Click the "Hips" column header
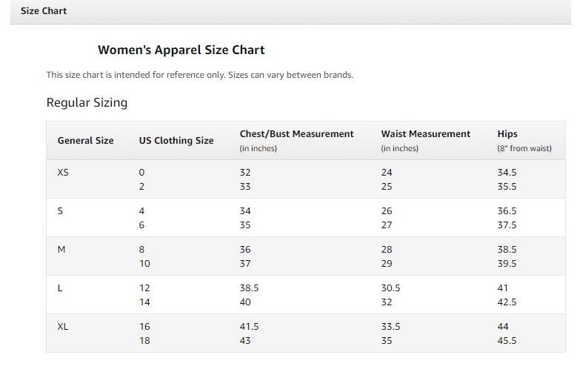 (507, 134)
